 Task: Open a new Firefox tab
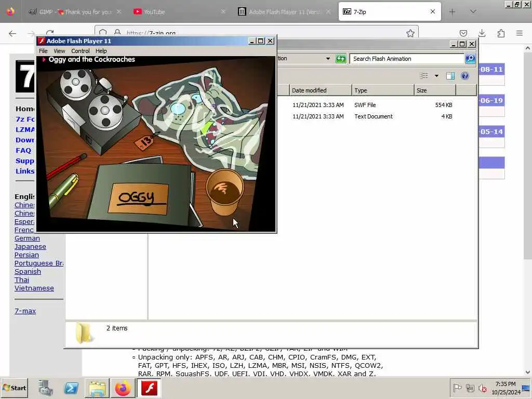point(453,12)
